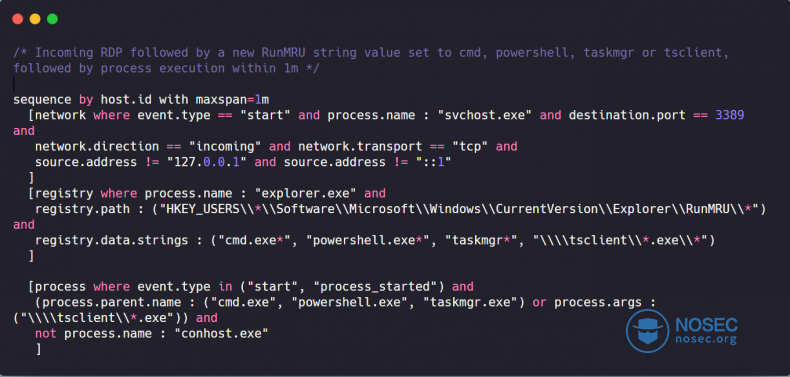The image size is (790, 377).
Task: Click the port number 3389
Action: click(730, 115)
